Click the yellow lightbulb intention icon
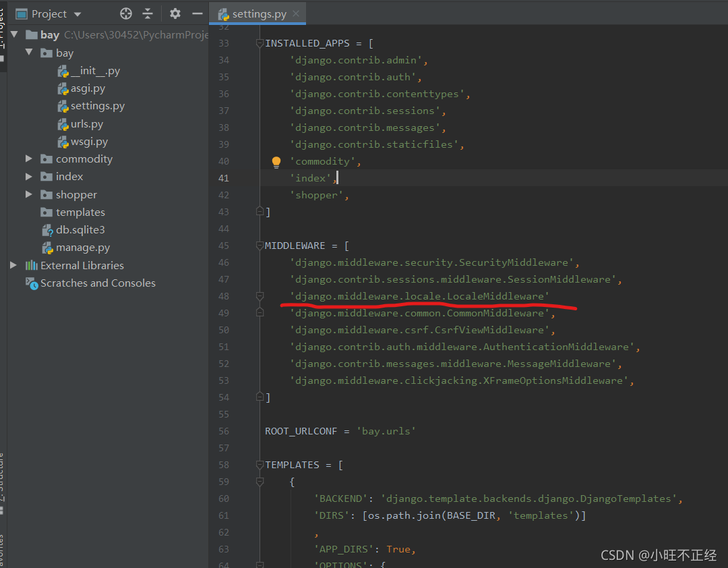Image resolution: width=728 pixels, height=568 pixels. tap(276, 162)
